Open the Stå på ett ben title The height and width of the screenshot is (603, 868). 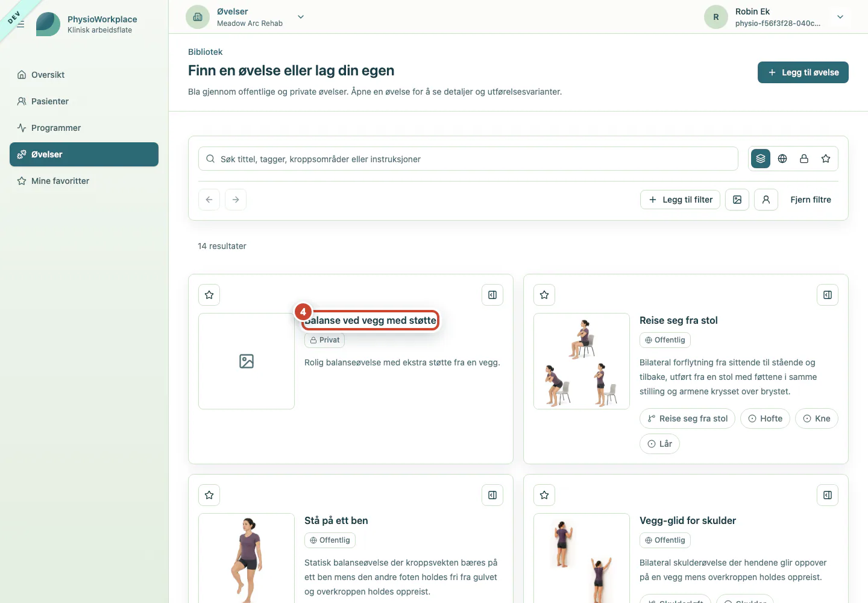coord(336,520)
